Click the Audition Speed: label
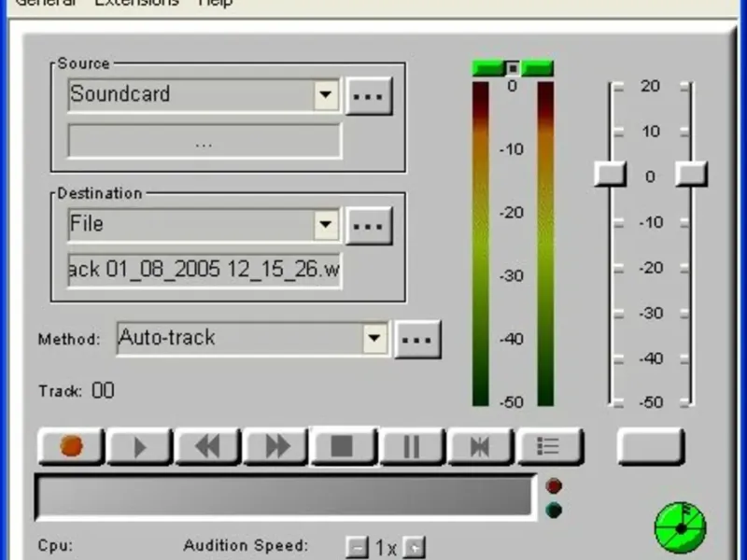Screen dimensions: 747x560 click(x=246, y=545)
